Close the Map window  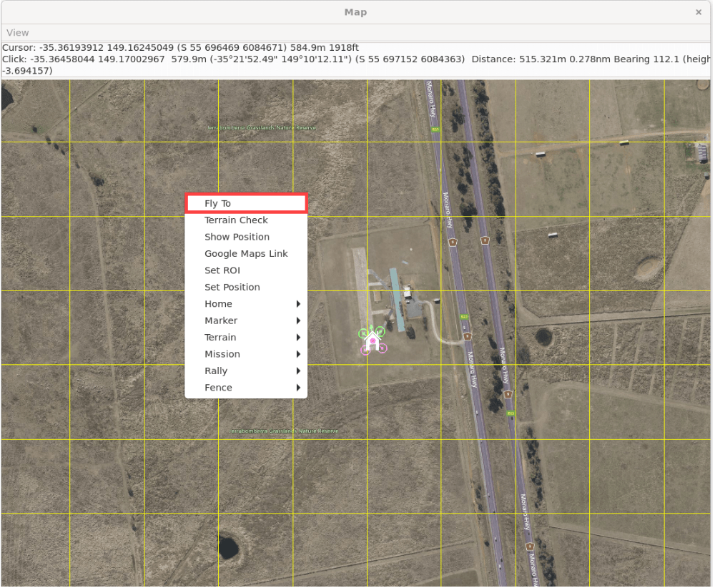699,12
